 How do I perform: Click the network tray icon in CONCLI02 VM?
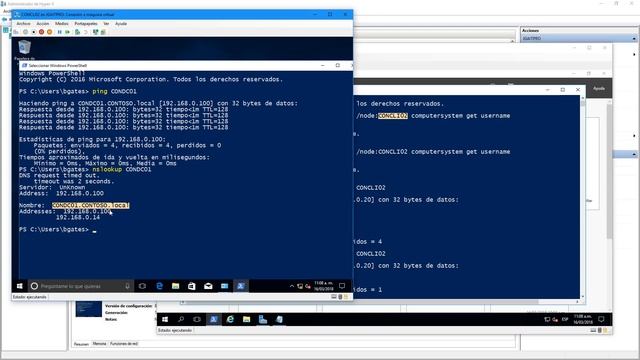point(300,286)
